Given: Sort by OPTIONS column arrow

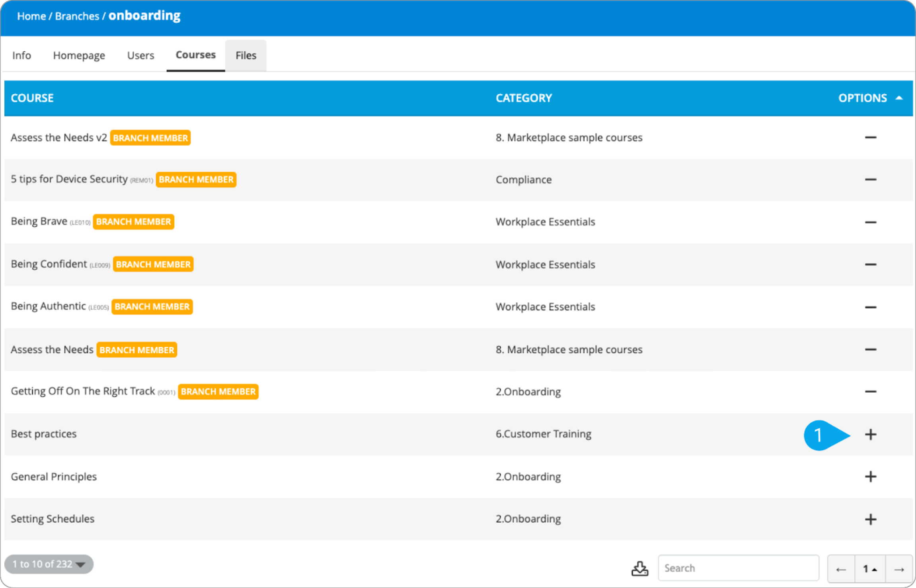Looking at the screenshot, I should pyautogui.click(x=899, y=98).
